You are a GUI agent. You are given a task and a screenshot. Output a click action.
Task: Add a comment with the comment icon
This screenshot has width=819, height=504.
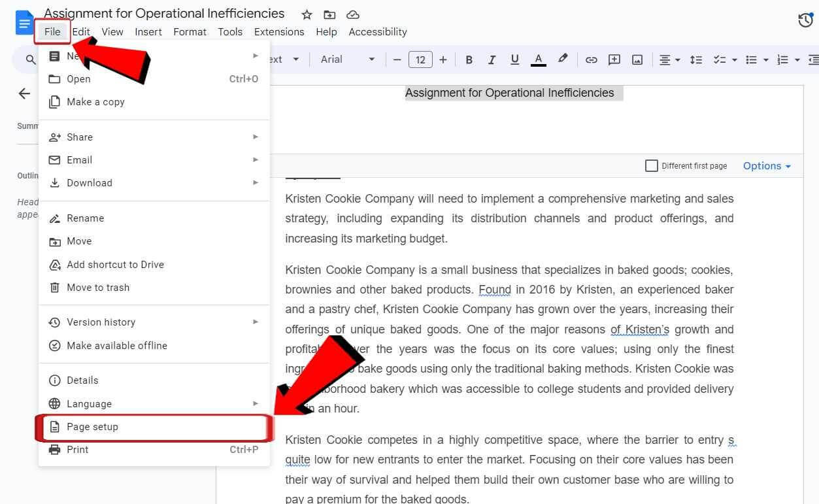pyautogui.click(x=614, y=59)
